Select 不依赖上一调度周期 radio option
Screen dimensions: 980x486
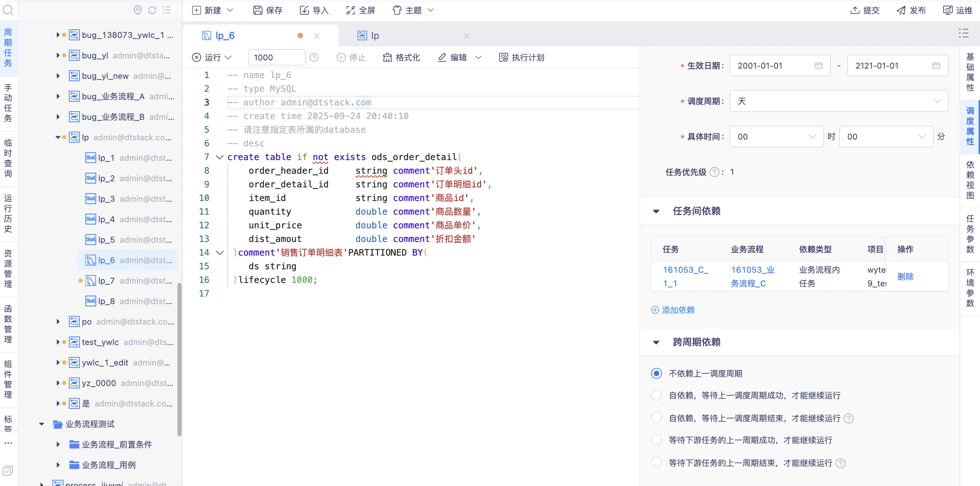(656, 373)
